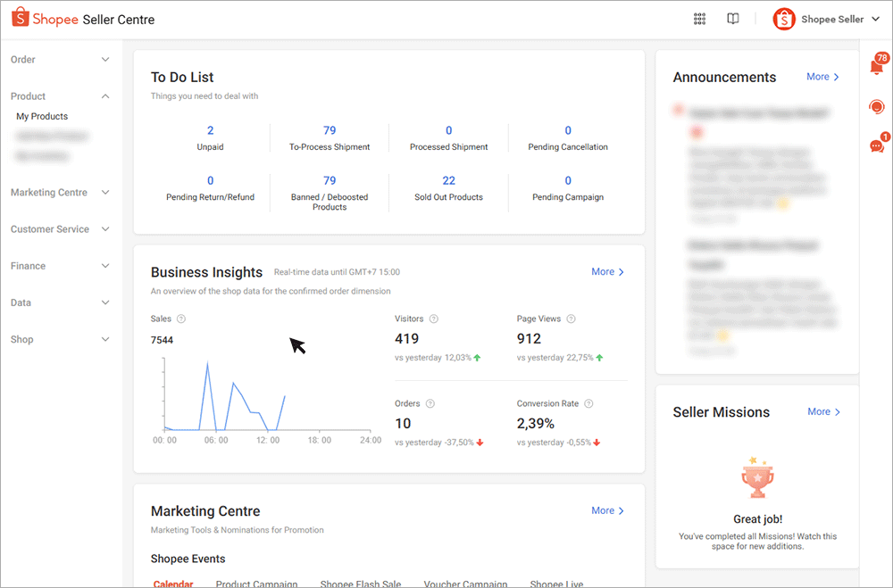Click the Shopee logo in header

[46, 19]
